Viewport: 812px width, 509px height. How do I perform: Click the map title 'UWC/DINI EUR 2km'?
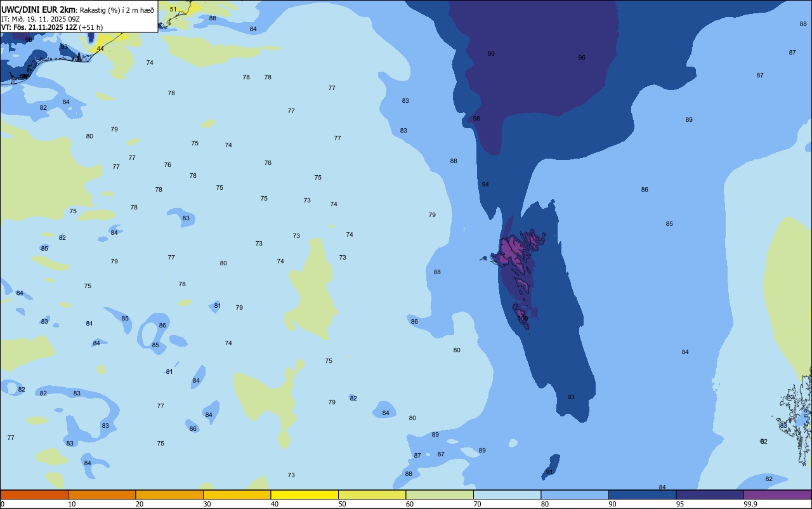pyautogui.click(x=38, y=9)
